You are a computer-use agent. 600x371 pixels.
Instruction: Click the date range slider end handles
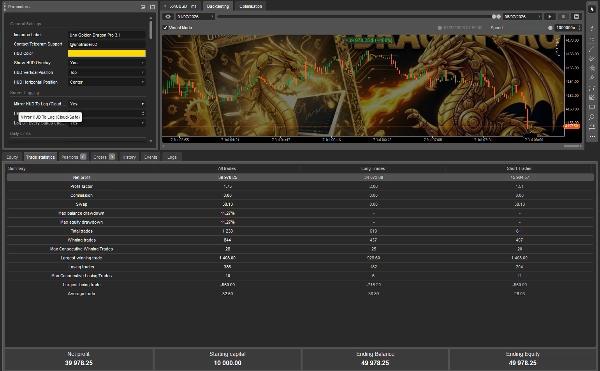pos(496,16)
